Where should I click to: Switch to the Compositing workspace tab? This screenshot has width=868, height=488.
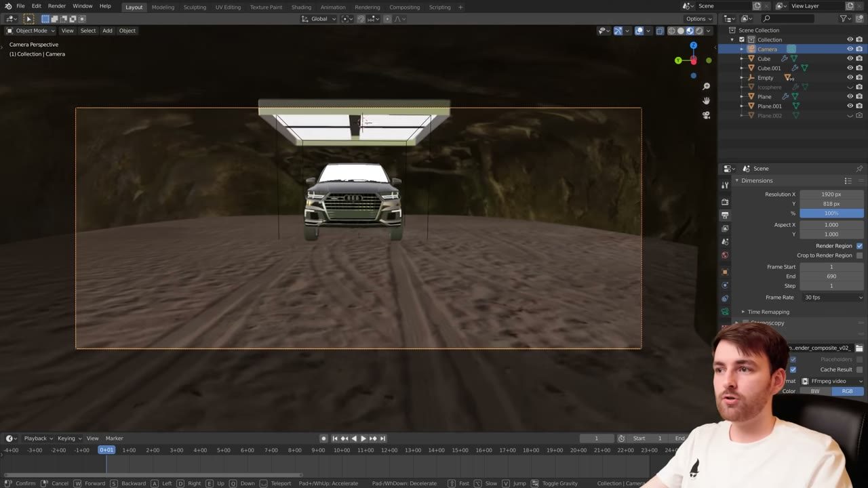(x=404, y=7)
